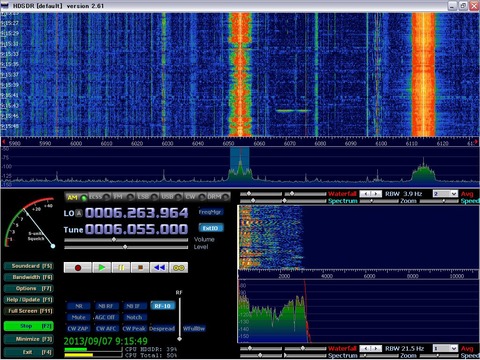Toggle the RF-10 attenuator button

point(162,306)
